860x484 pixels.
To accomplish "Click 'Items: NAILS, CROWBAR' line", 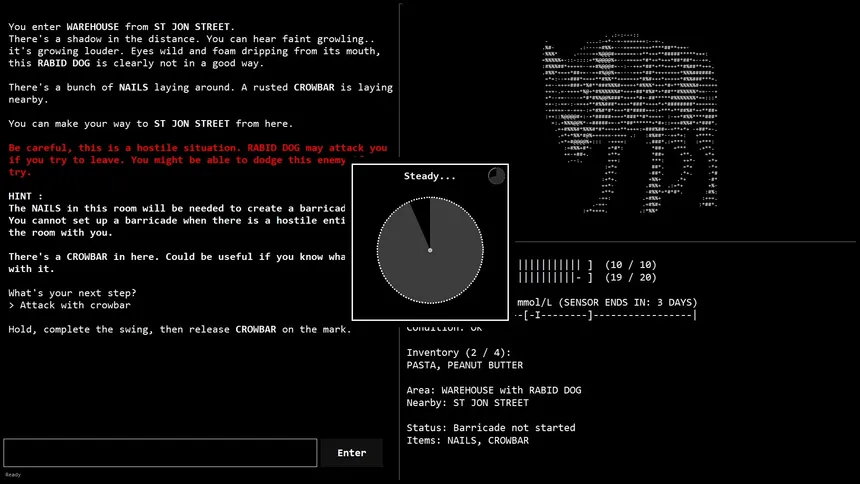I will 467,440.
